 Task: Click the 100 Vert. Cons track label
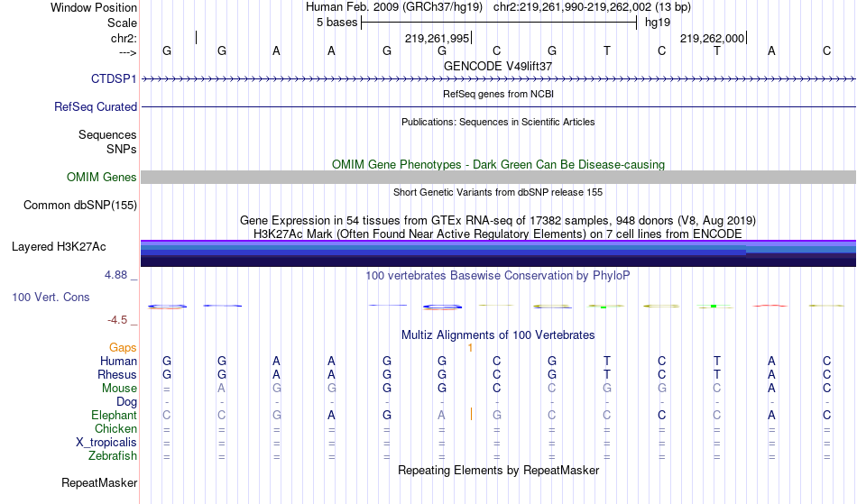(51, 297)
